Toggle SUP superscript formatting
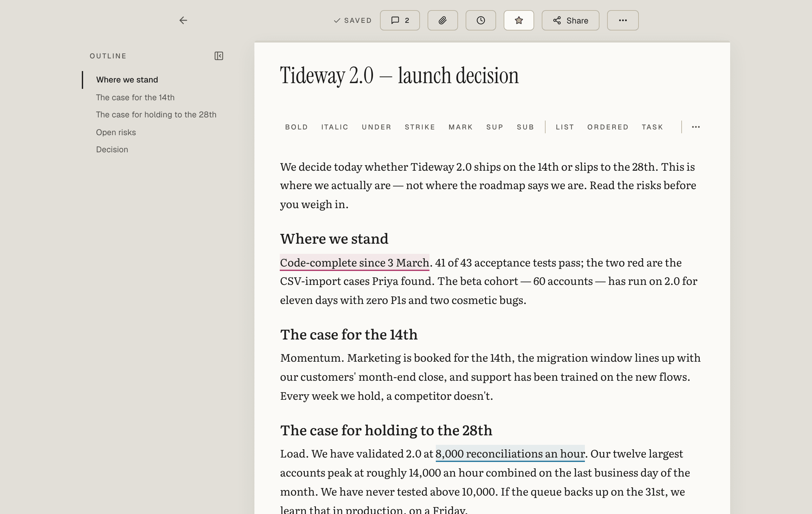 tap(494, 127)
